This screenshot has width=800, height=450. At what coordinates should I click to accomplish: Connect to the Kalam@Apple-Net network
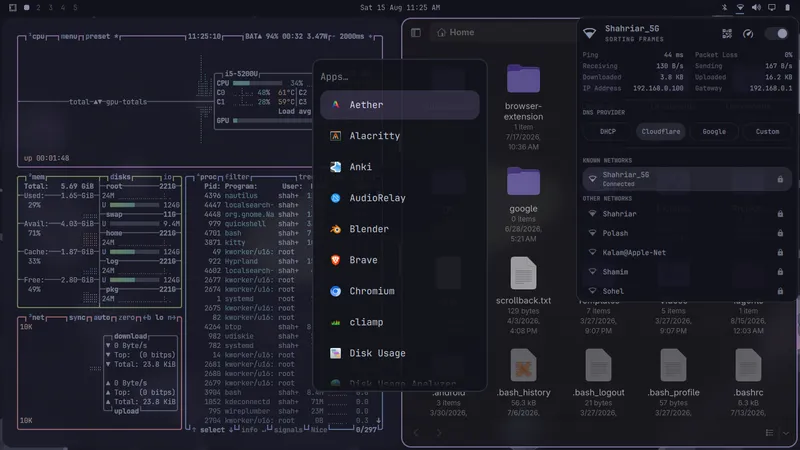pyautogui.click(x=687, y=253)
